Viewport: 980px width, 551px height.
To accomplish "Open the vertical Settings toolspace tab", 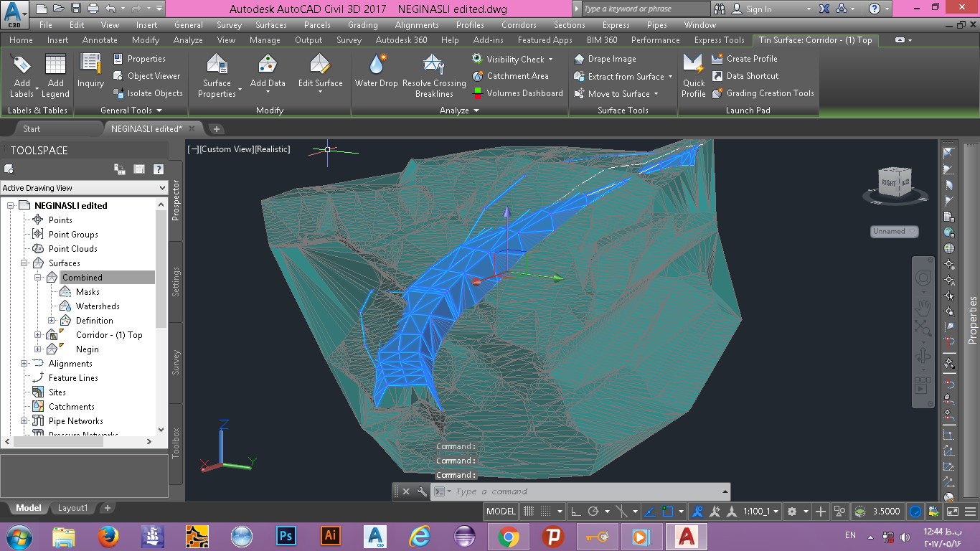I will pyautogui.click(x=176, y=282).
